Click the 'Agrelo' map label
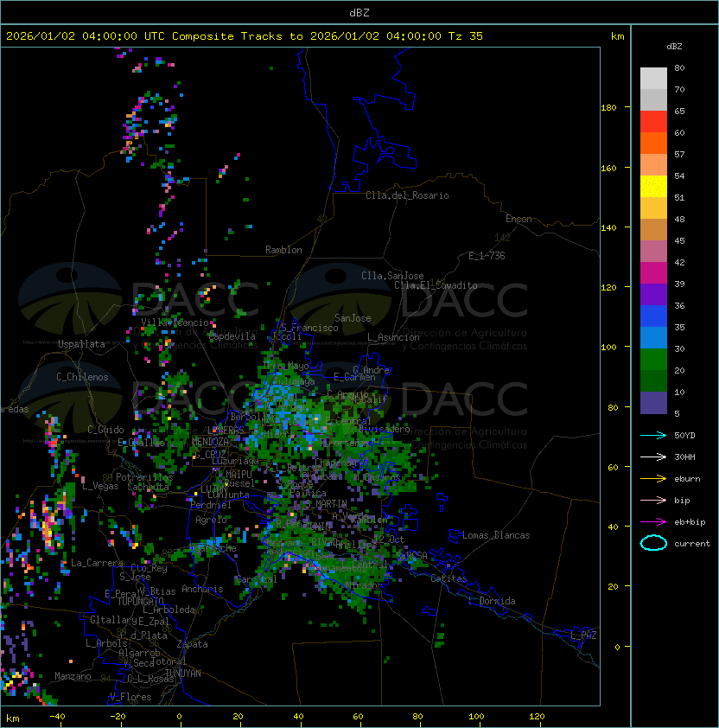Viewport: 719px width, 728px height. point(211,520)
